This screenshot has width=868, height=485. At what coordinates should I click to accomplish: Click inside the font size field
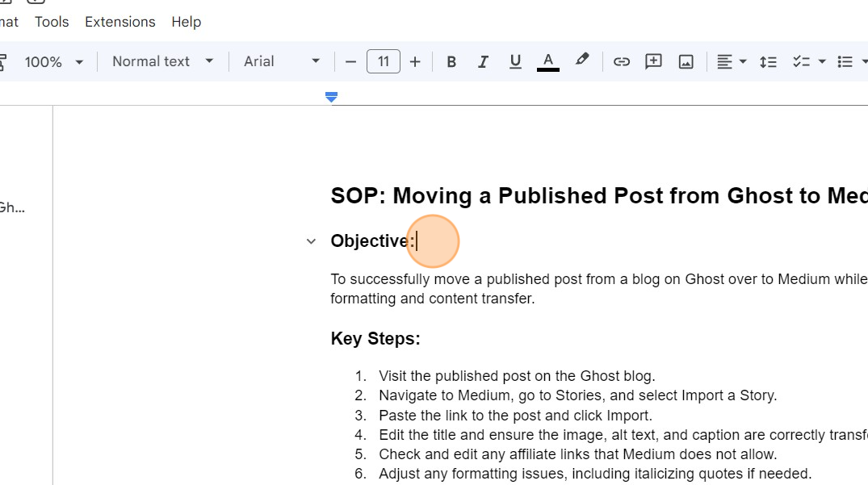tap(383, 61)
